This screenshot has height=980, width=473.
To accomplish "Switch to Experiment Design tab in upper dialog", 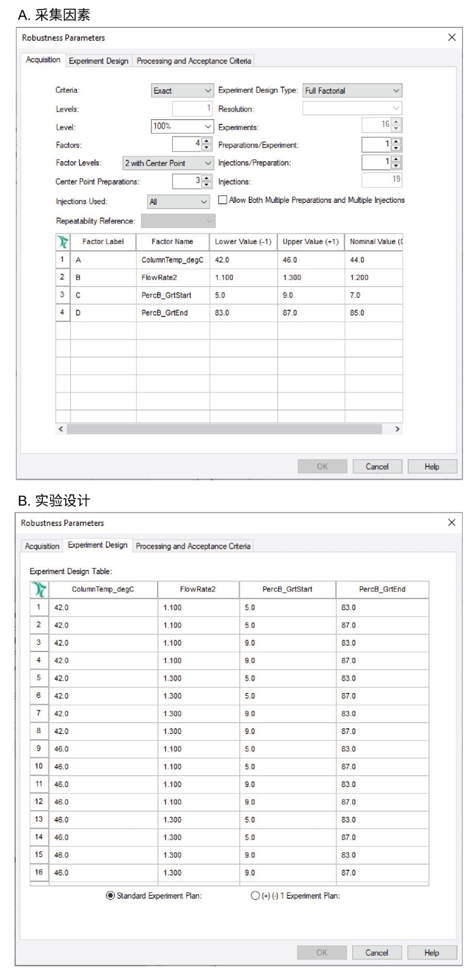I will (99, 61).
